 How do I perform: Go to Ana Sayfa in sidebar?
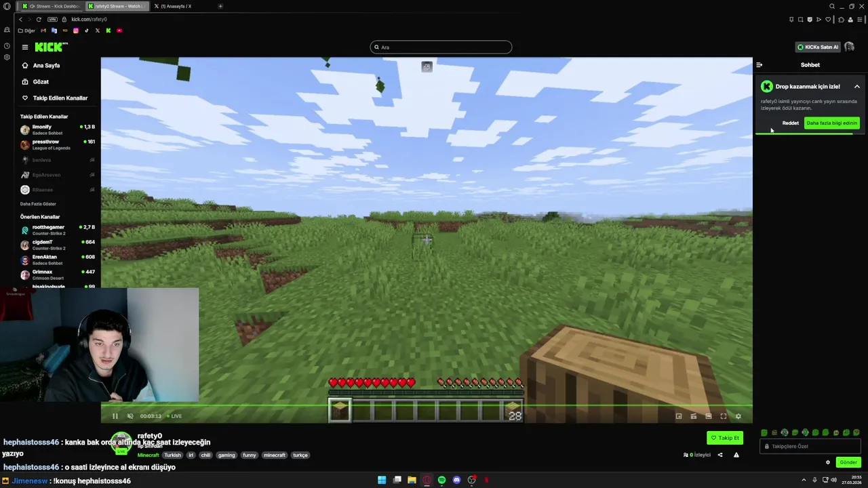tap(46, 66)
